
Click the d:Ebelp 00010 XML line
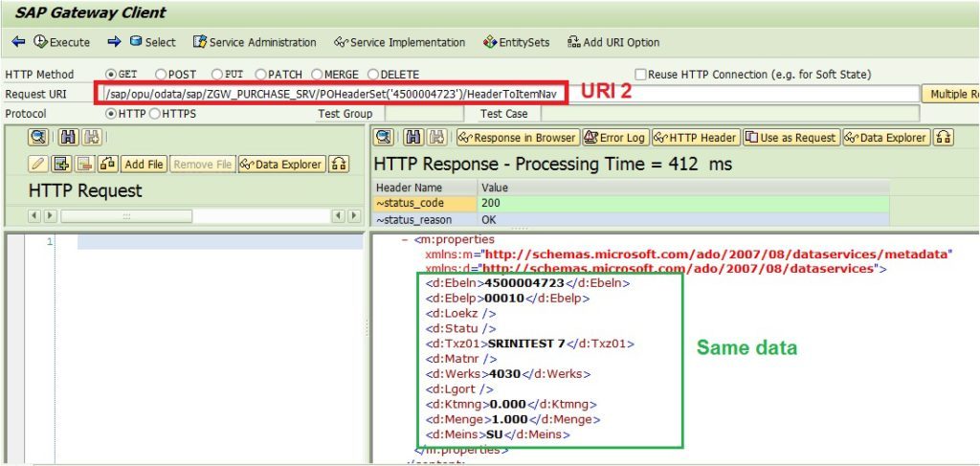pyautogui.click(x=507, y=298)
